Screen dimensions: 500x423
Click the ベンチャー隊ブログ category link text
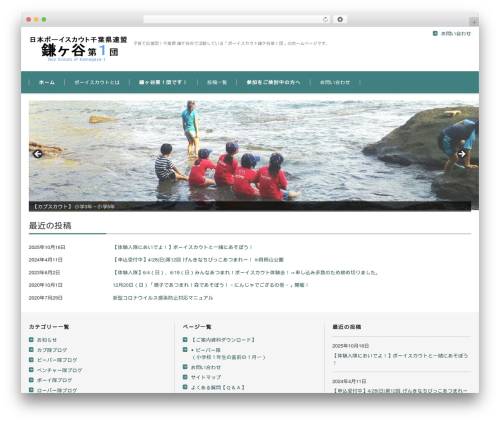pos(59,370)
